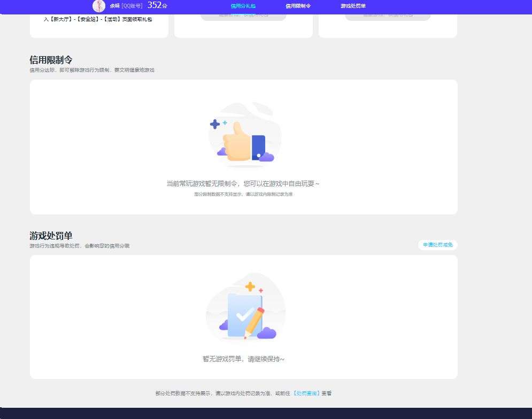Click the 申请处罚减免 button

click(438, 245)
